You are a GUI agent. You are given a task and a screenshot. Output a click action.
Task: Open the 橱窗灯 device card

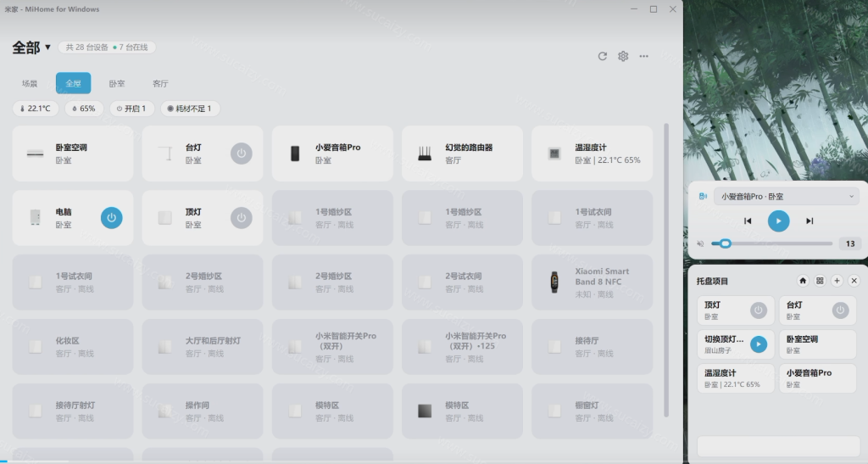coord(593,411)
